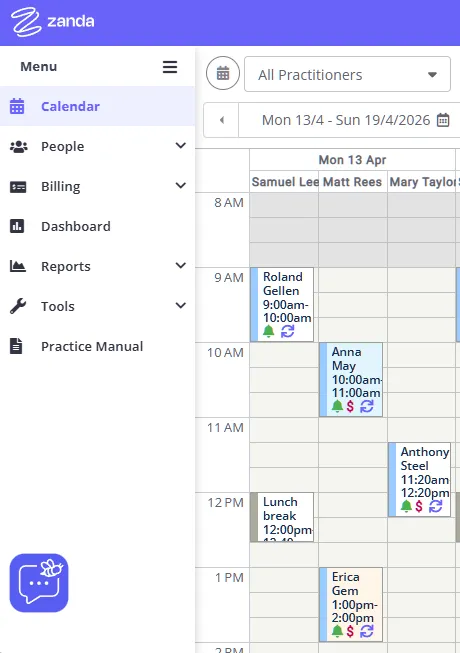Click the People group icon

18,147
